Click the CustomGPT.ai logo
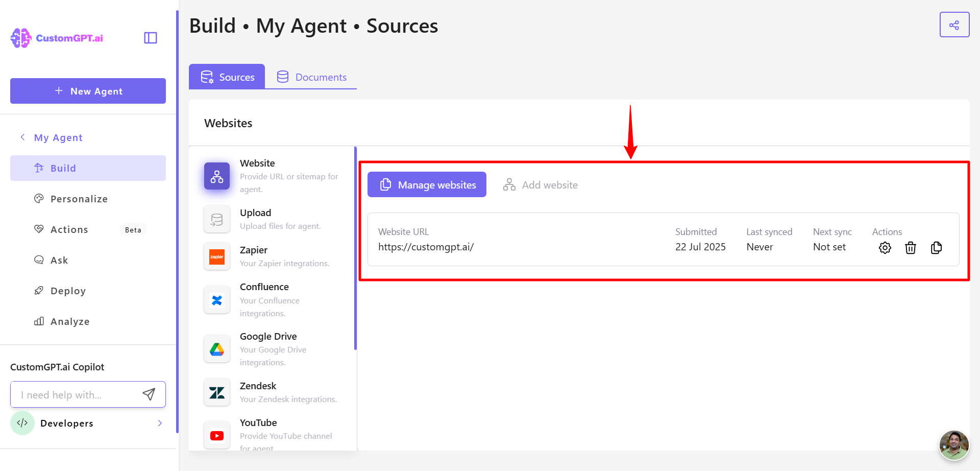This screenshot has width=980, height=471. 57,38
